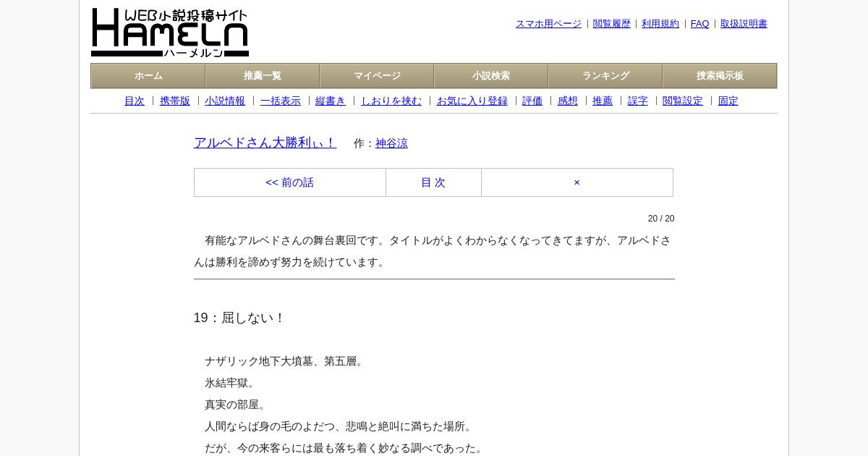Image resolution: width=868 pixels, height=456 pixels.
Task: Click the 20 / 20 page counter
Action: (661, 219)
